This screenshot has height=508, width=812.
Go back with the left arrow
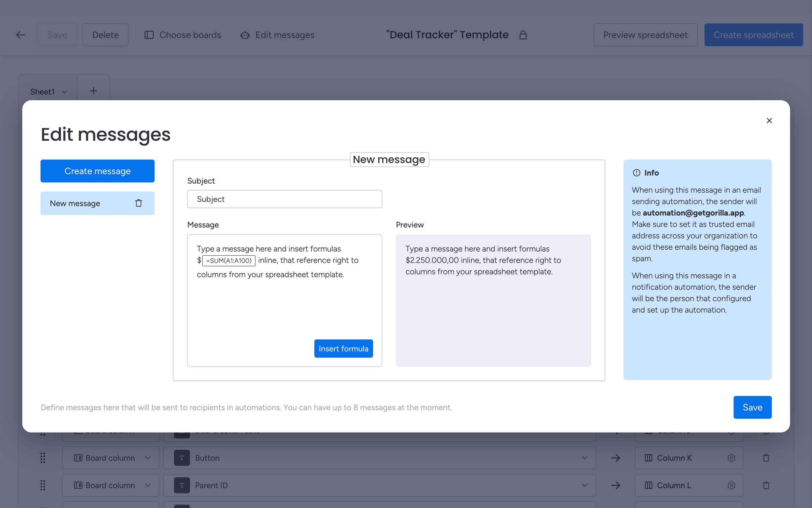pos(20,35)
